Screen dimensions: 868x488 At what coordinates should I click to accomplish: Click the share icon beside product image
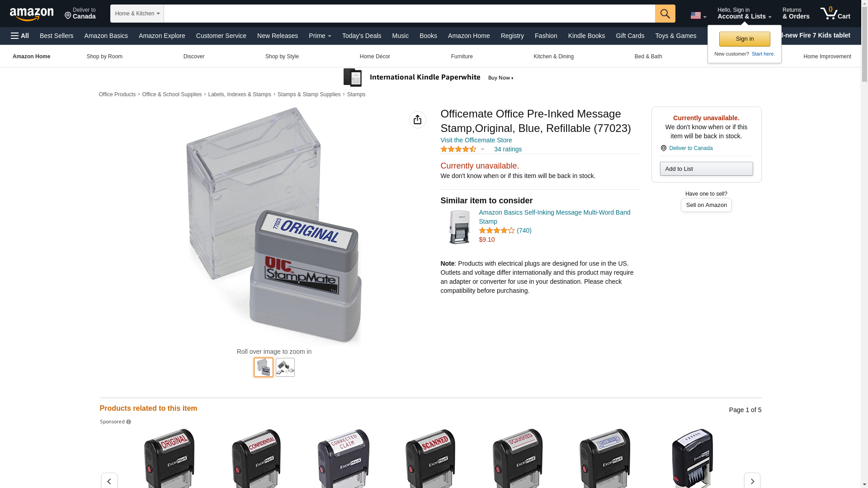[x=417, y=120]
